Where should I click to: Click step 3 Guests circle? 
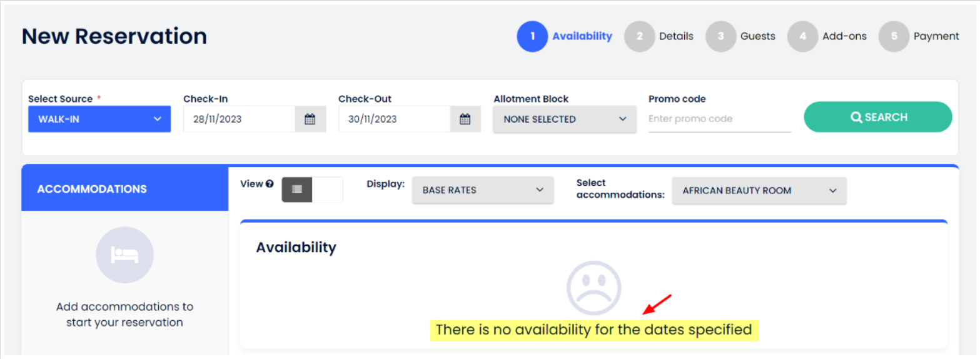click(x=721, y=36)
